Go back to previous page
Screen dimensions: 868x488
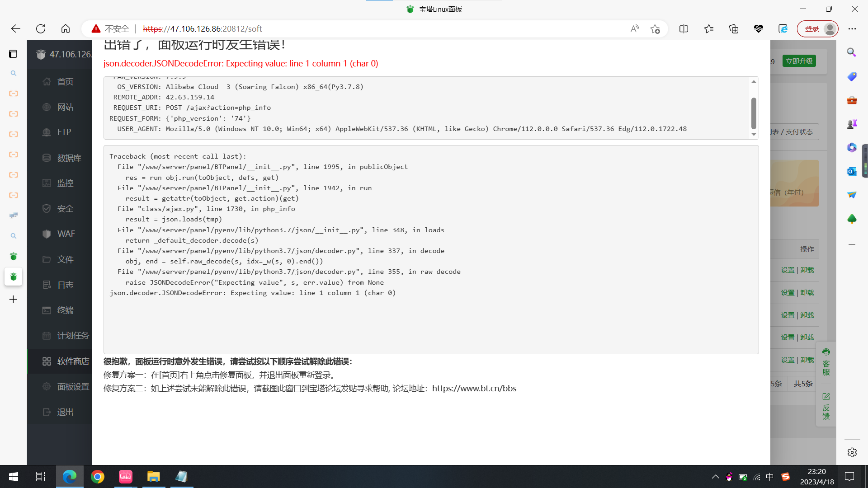coord(16,28)
